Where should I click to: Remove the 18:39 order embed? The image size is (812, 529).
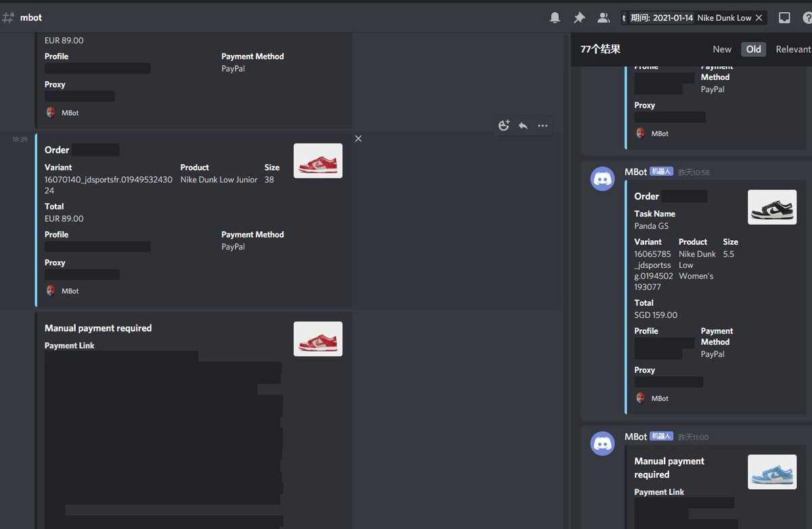pos(359,139)
